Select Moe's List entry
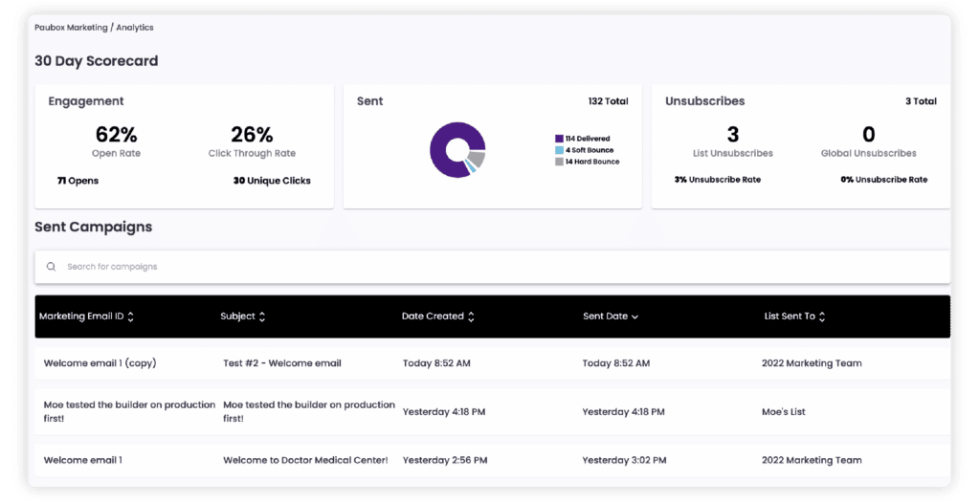This screenshot has height=502, width=980. (784, 412)
